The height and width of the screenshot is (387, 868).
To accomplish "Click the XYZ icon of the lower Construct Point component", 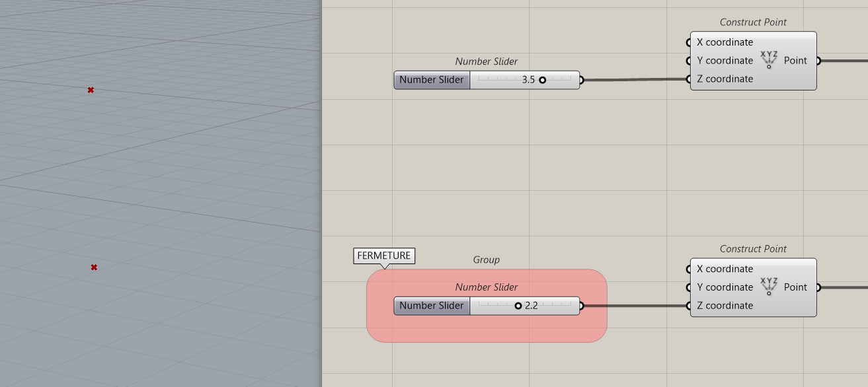I will (768, 287).
